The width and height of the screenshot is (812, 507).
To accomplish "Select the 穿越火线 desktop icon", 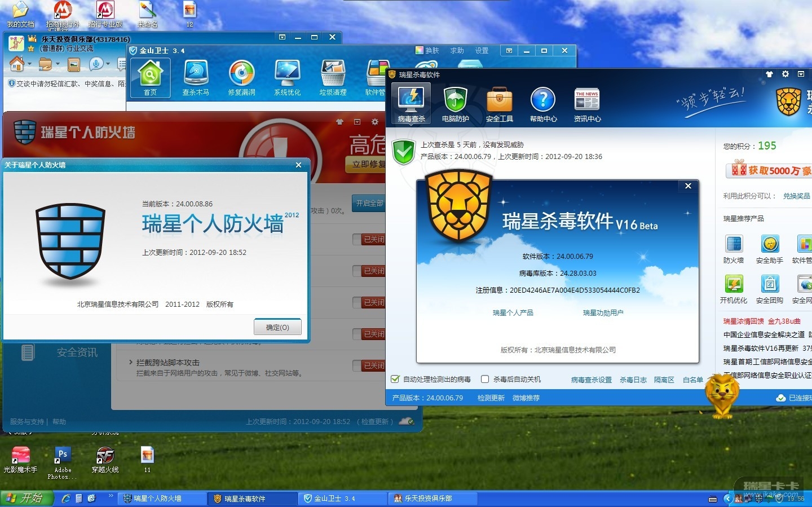I will [105, 459].
